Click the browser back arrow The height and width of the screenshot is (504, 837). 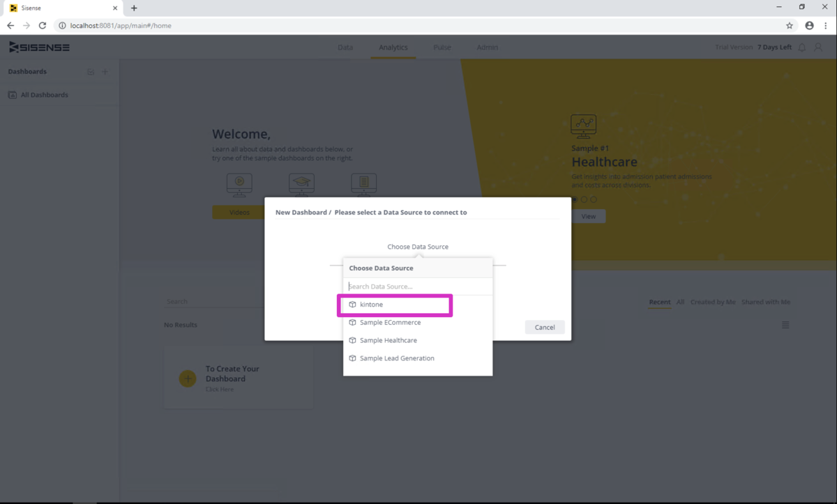click(x=10, y=26)
